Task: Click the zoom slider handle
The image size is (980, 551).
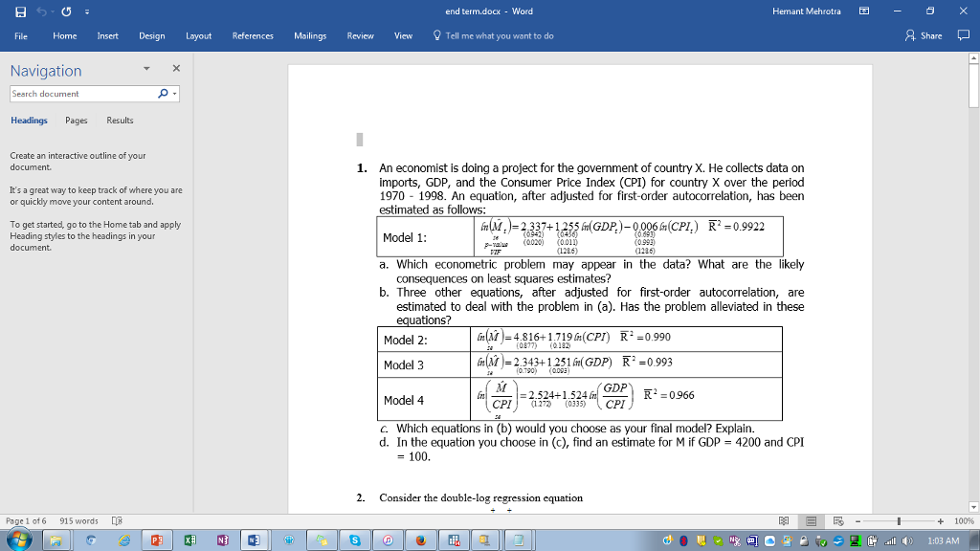Action: click(x=899, y=521)
